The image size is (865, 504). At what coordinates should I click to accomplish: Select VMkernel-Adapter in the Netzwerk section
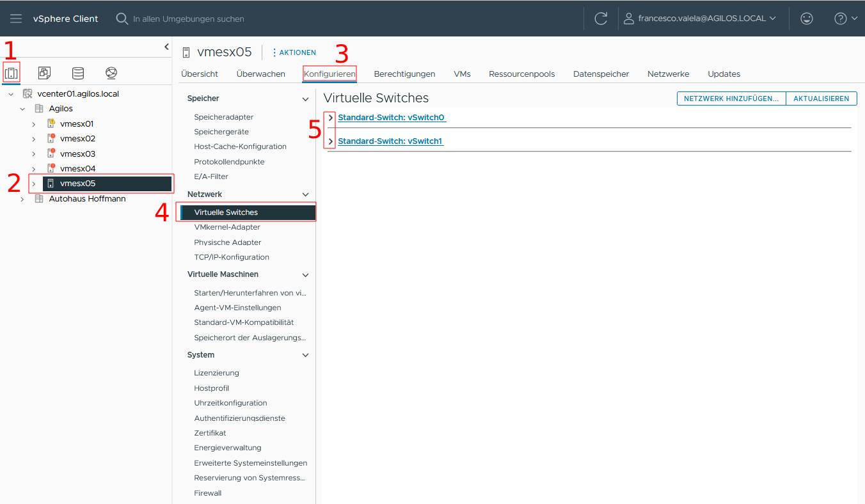pyautogui.click(x=227, y=227)
